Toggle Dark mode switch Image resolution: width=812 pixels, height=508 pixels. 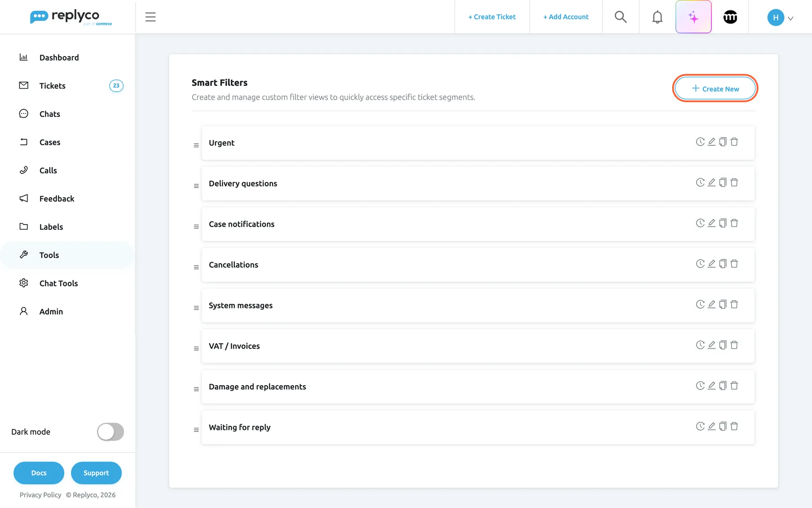click(x=111, y=432)
